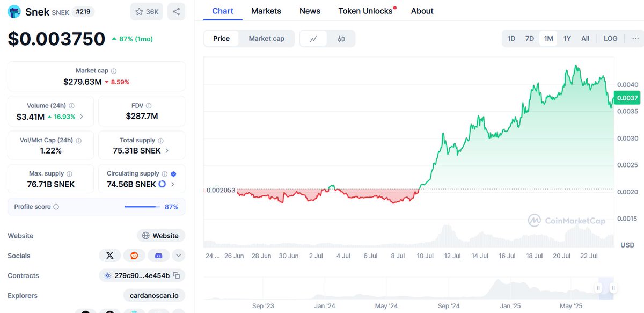
Task: Switch to line chart view icon
Action: [313, 39]
